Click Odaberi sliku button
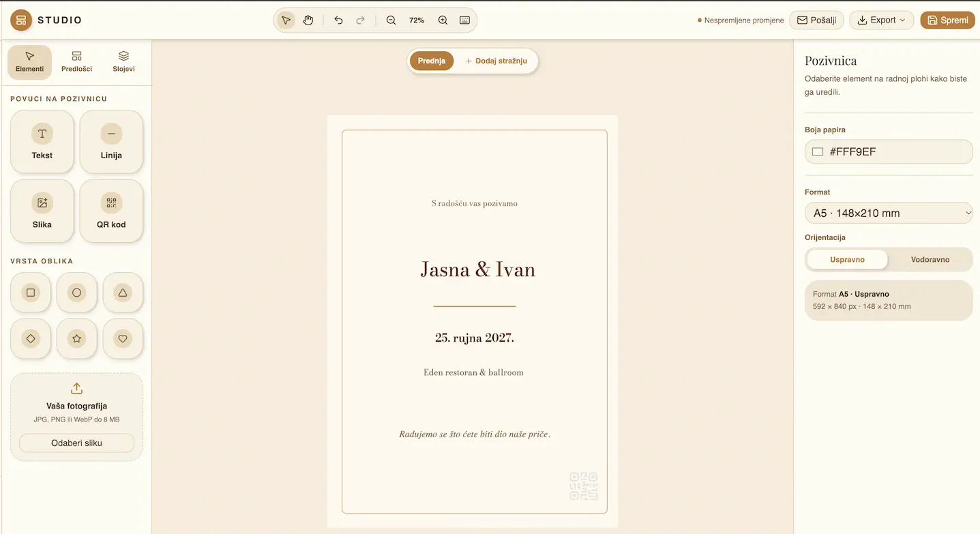Image resolution: width=980 pixels, height=534 pixels. pos(76,443)
